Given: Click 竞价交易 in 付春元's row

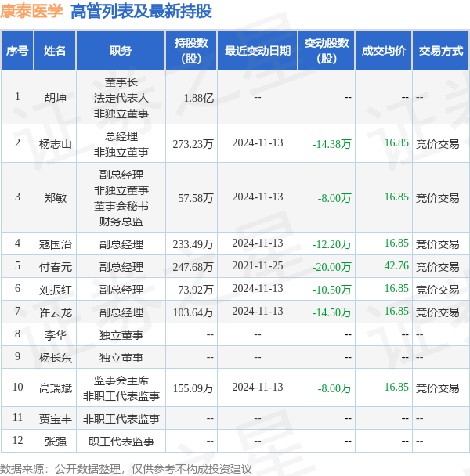Looking at the screenshot, I should 437,266.
